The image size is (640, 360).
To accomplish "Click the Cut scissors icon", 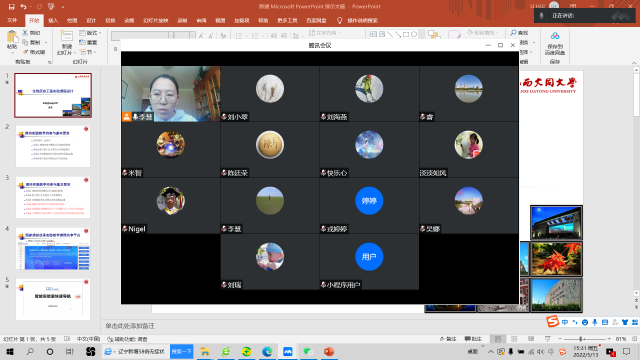I will coord(25,33).
